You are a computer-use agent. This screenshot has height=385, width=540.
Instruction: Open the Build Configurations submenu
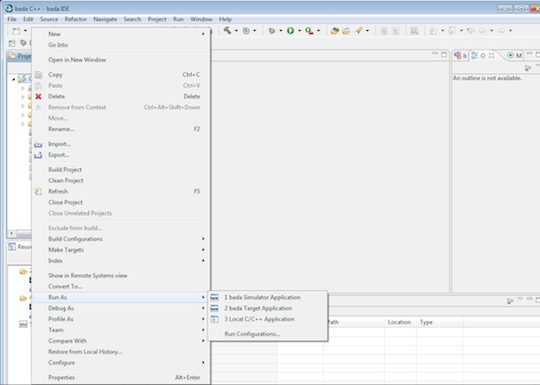coord(121,239)
